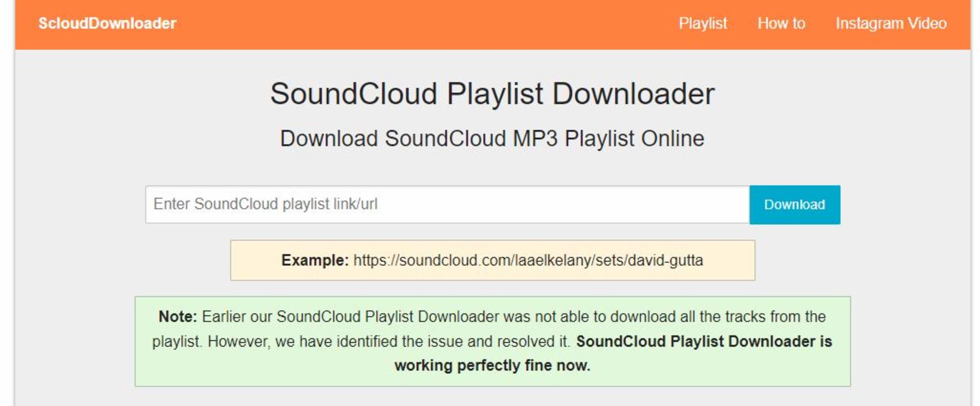This screenshot has height=406, width=980.
Task: Click the Download SoundCloud MP3 Playlist Online subtitle
Action: (x=492, y=137)
